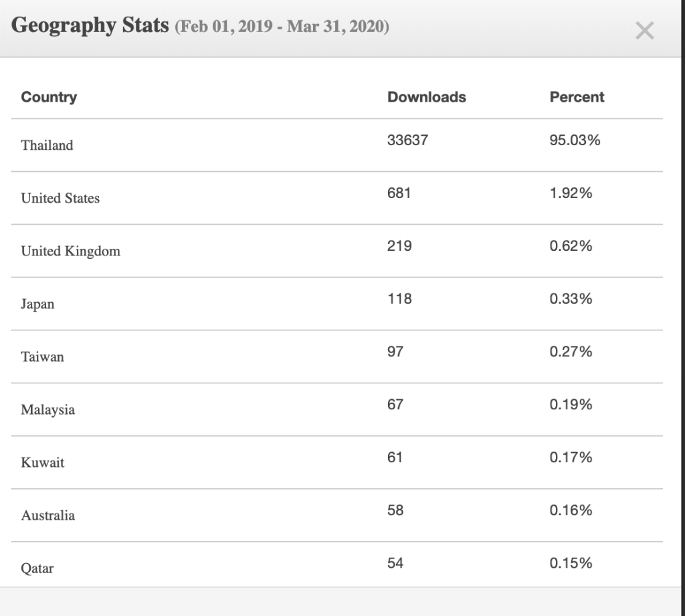
Task: Click the Downloads column header
Action: pyautogui.click(x=427, y=97)
